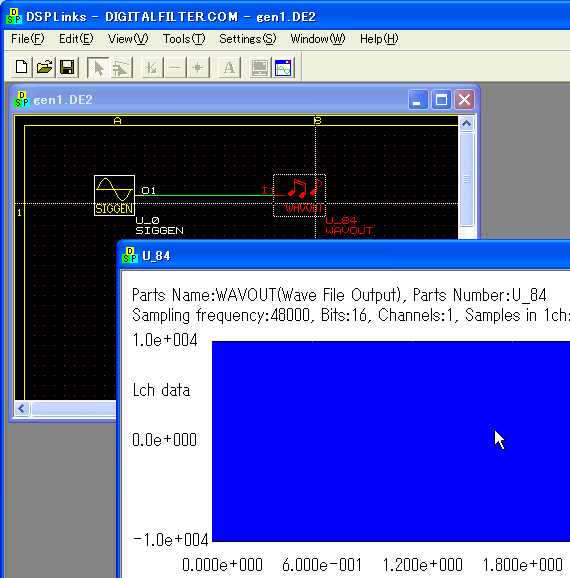Screen dimensions: 570x578
Task: Select the horizontal line wire tool
Action: point(175,67)
